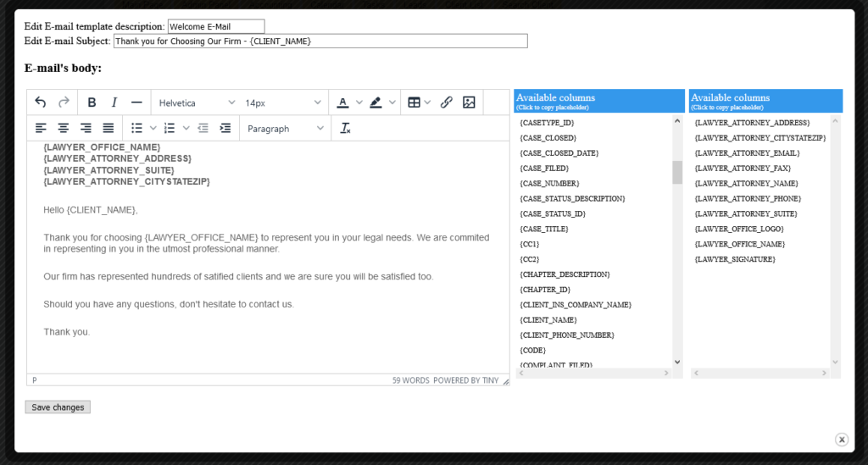The height and width of the screenshot is (465, 868).
Task: Increase indent of paragraph
Action: (225, 128)
